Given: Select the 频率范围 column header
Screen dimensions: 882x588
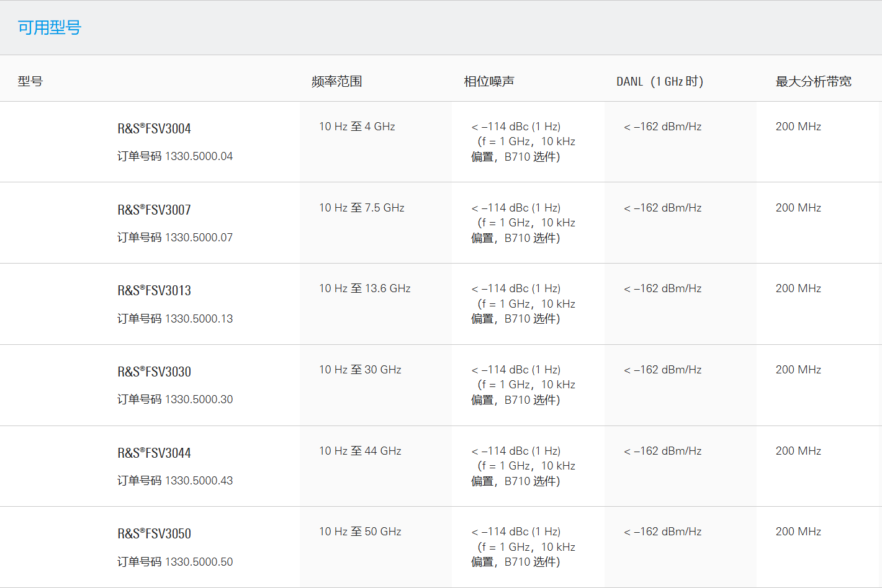Looking at the screenshot, I should pyautogui.click(x=336, y=81).
